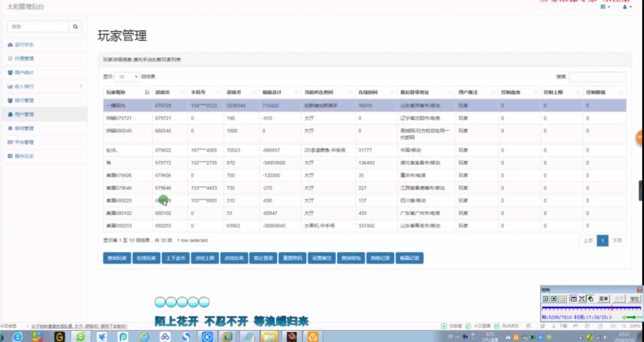Click the orange floating button at right edge
The height and width of the screenshot is (342, 644).
[640, 138]
